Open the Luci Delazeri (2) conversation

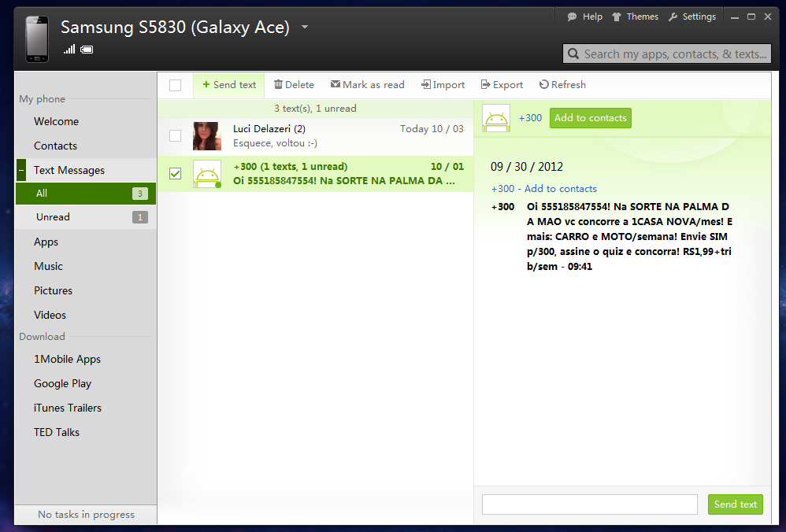(315, 136)
